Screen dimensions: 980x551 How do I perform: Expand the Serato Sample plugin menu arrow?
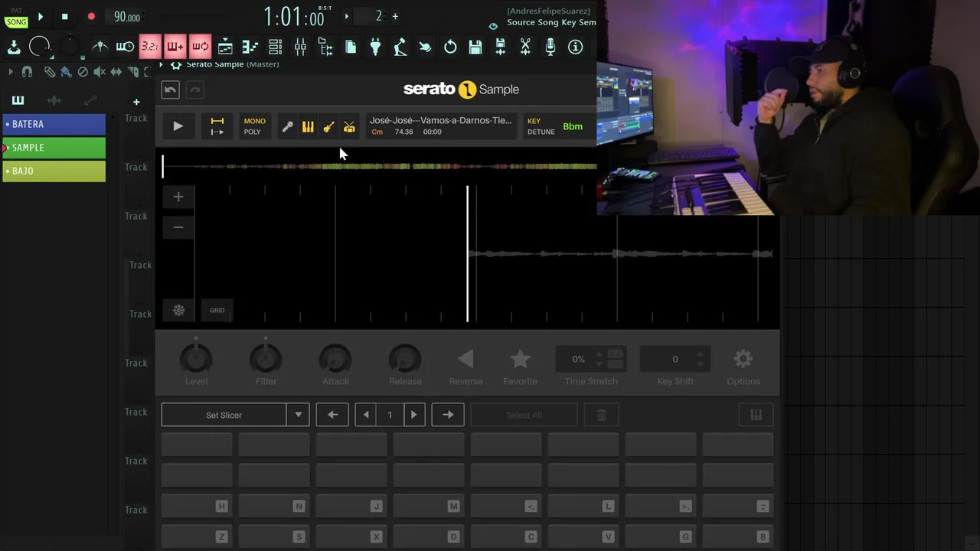point(162,64)
